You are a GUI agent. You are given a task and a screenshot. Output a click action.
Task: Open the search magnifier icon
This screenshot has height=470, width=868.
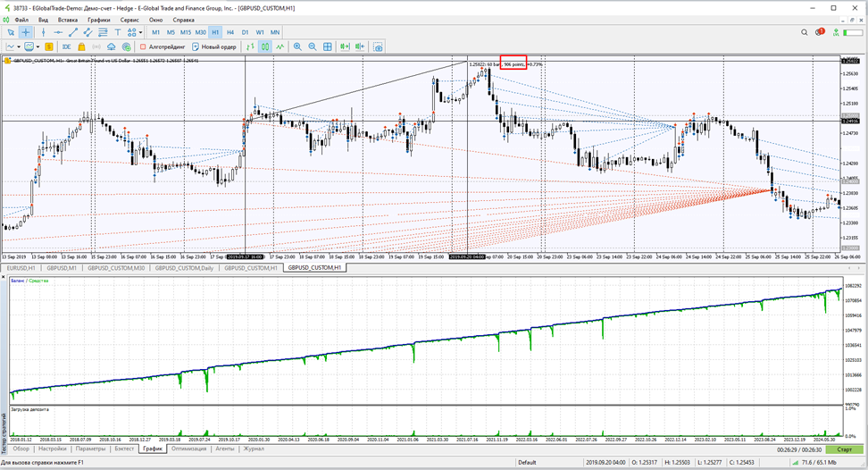[805, 33]
